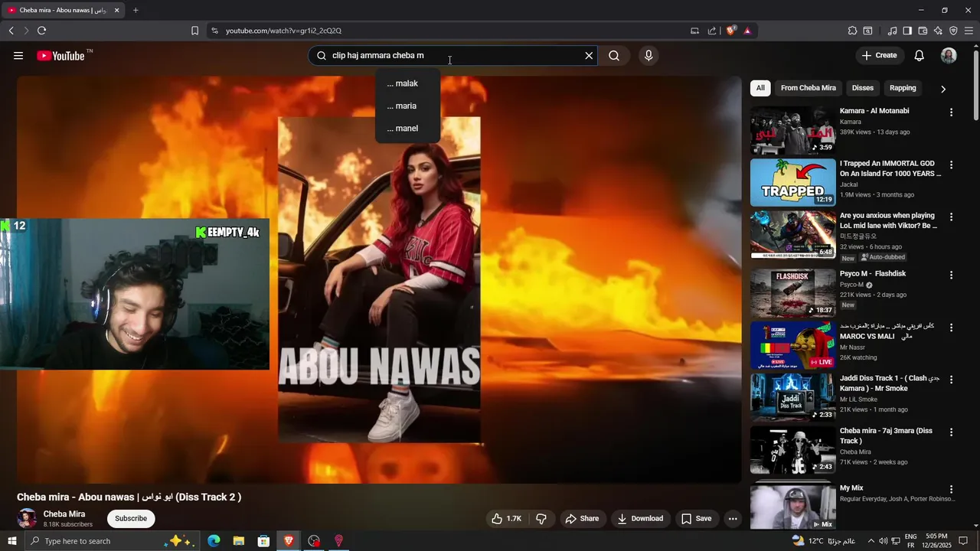Select the Rapping filter chip
This screenshot has height=551, width=980.
tap(903, 88)
